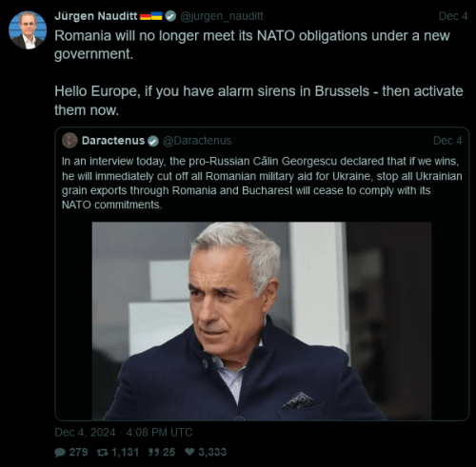476x467 pixels.
Task: Like the tweet via the heart icon
Action: [189, 452]
